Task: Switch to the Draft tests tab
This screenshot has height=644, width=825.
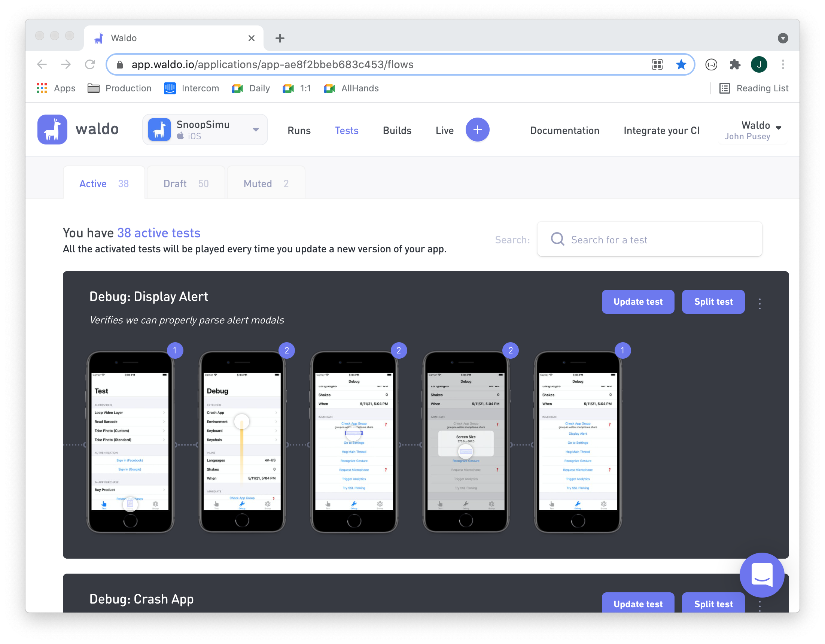Action: tap(186, 183)
